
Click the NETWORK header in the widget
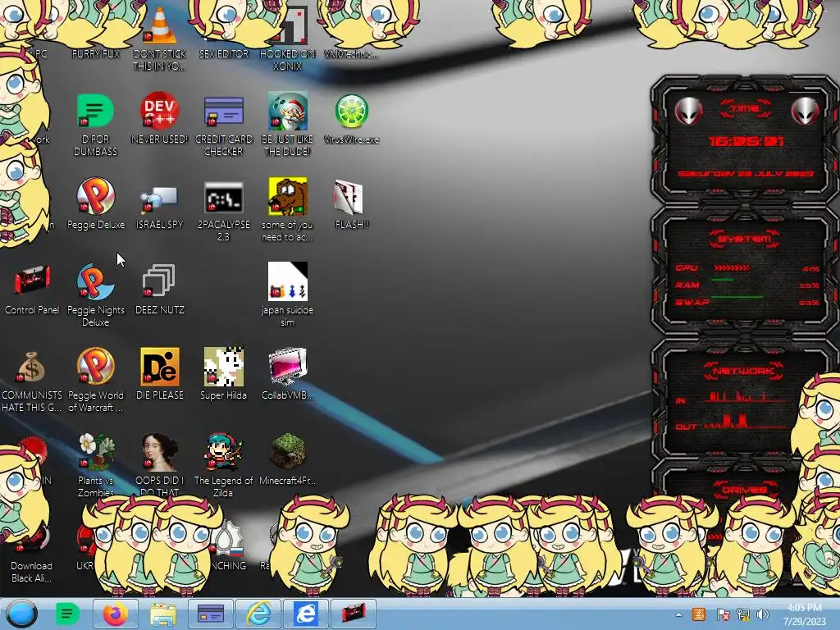coord(743,371)
